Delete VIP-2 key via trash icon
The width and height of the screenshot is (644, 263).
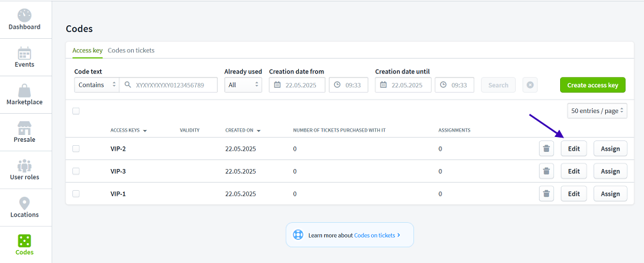(x=546, y=149)
